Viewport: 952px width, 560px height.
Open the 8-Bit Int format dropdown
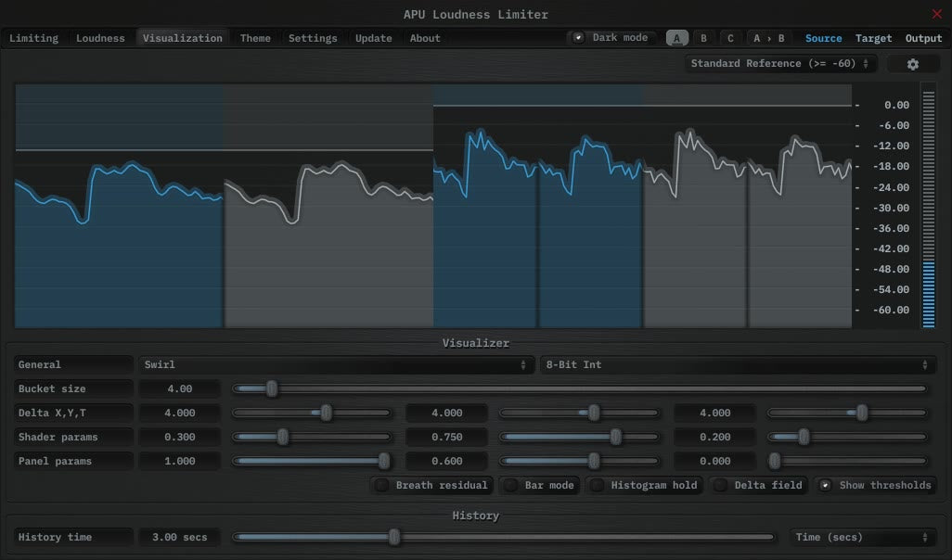(737, 364)
